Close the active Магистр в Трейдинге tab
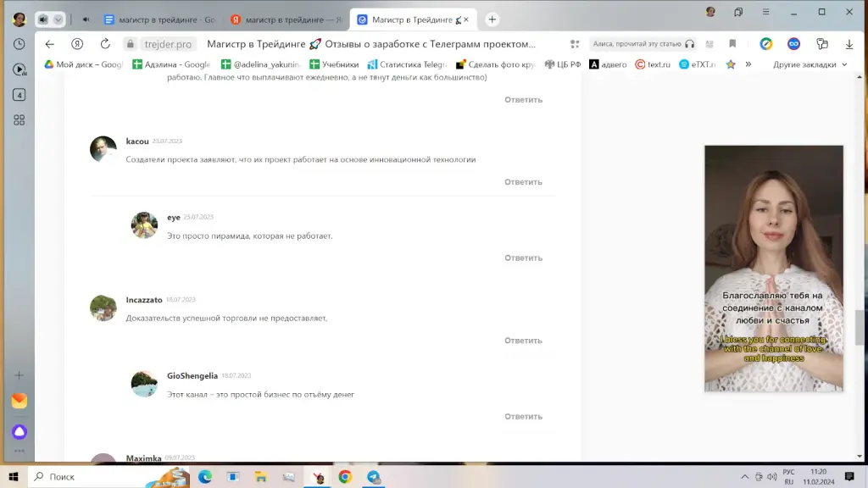 point(466,19)
